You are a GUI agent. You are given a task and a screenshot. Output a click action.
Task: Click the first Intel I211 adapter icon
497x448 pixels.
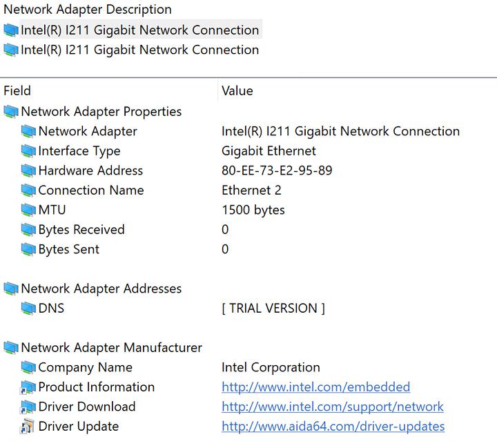(11, 30)
